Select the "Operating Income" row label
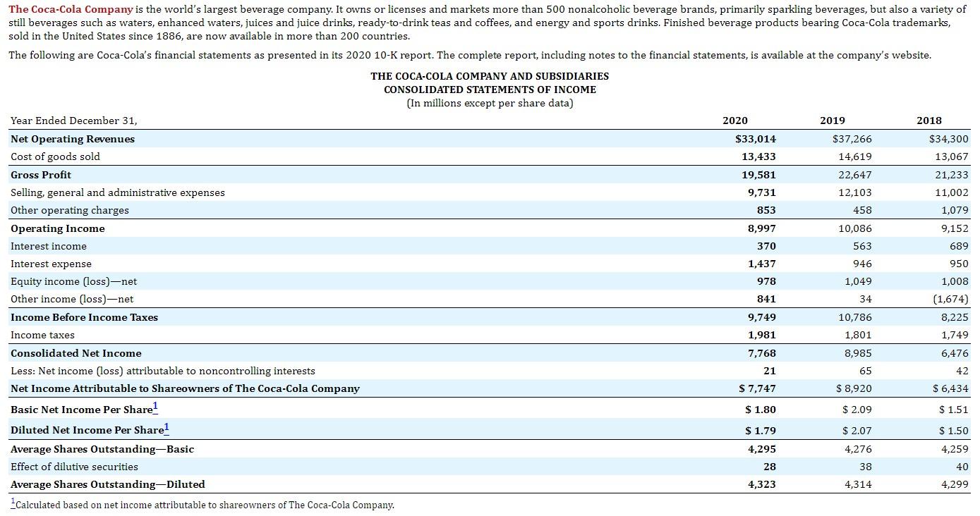Viewport: 980px width, 516px height. pyautogui.click(x=58, y=228)
